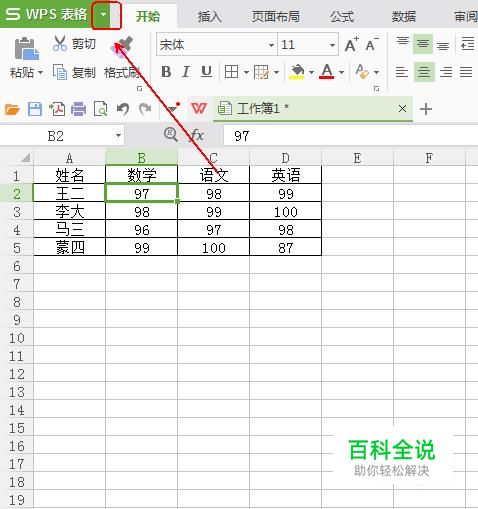Open font settings dialog launcher
The width and height of the screenshot is (478, 509).
[376, 89]
